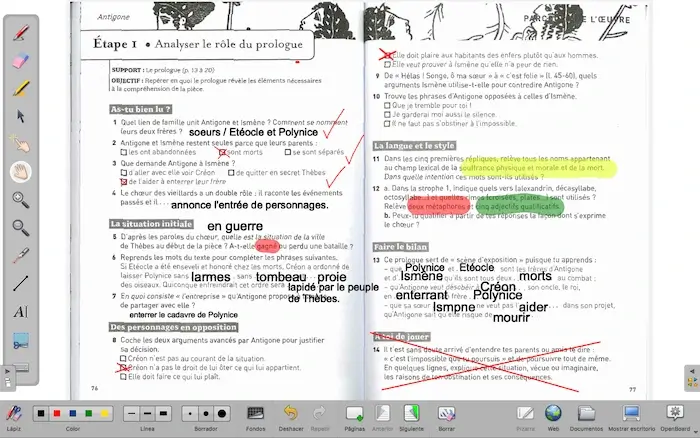The width and height of the screenshot is (700, 438).
Task: Pick the red color swatch
Action: 55,412
